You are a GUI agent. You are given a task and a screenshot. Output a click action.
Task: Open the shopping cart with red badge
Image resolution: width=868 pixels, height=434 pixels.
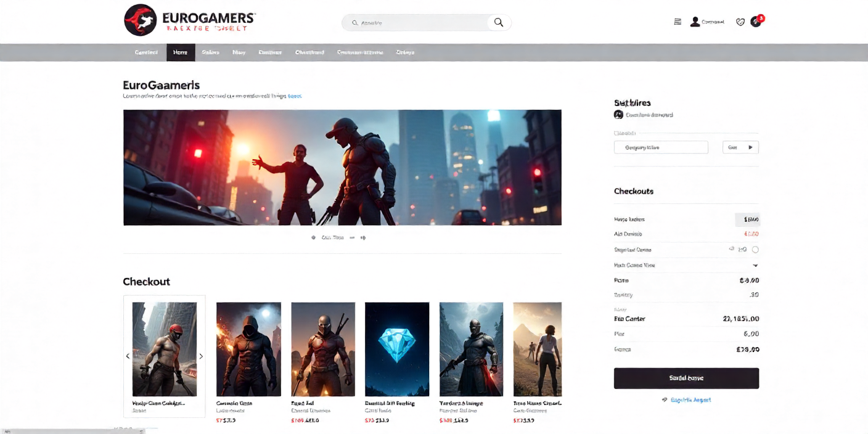coord(756,22)
